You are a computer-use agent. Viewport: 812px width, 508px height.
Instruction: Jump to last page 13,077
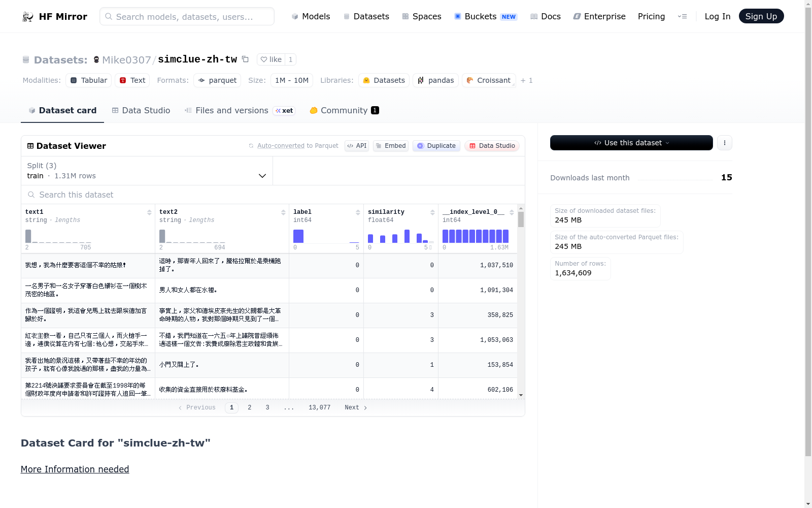[x=319, y=407]
